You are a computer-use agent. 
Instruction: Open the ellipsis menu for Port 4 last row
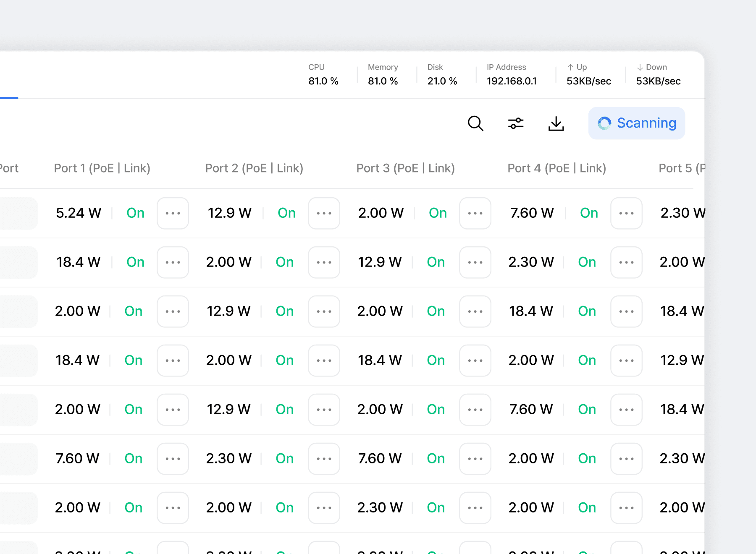(x=626, y=508)
